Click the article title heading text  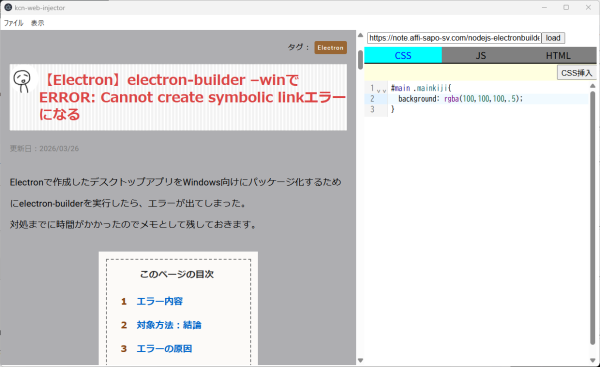click(192, 97)
